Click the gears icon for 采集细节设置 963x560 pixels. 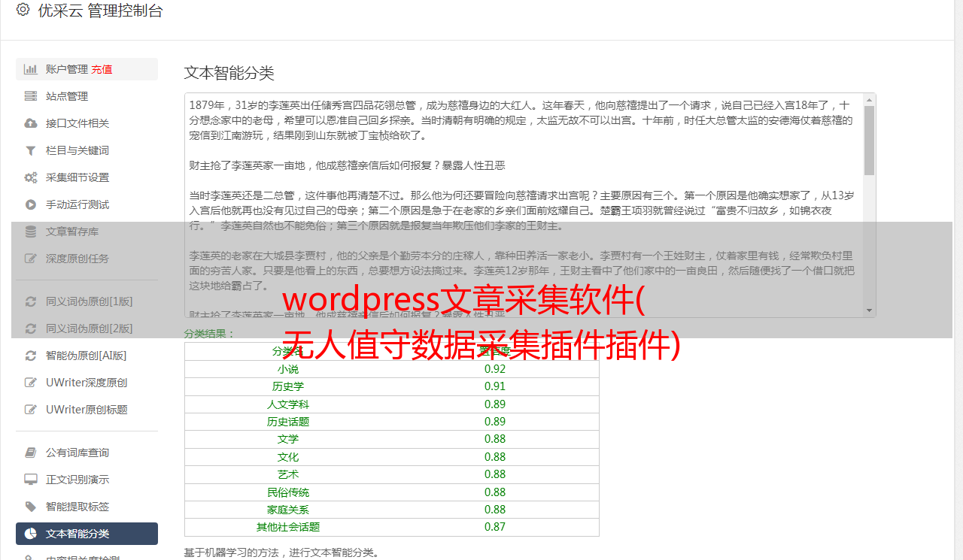point(31,177)
